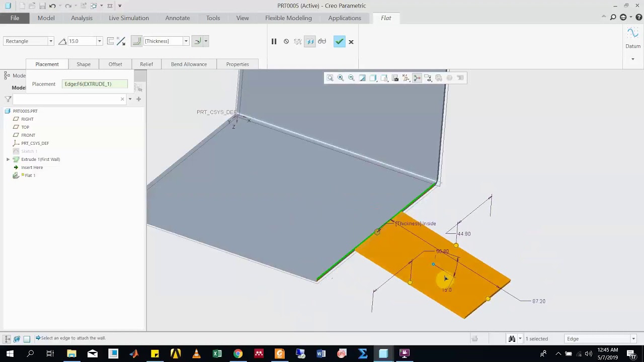Open the Datum Display Filters icon

tap(406, 78)
